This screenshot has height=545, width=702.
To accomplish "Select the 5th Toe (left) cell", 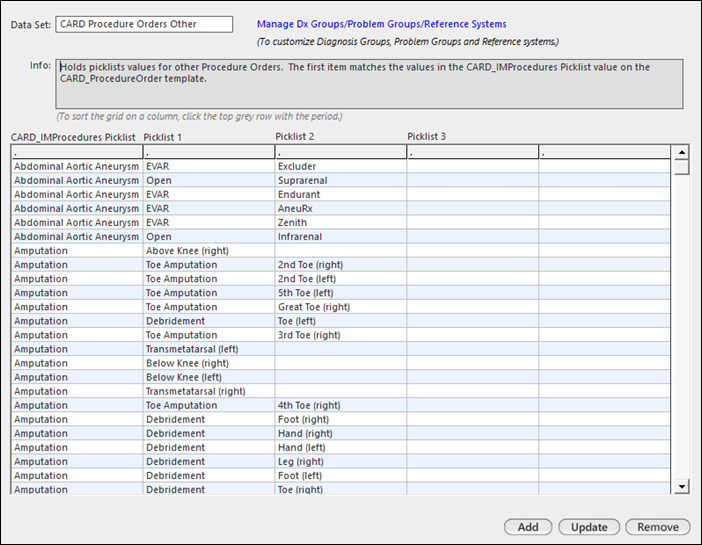I will pos(341,293).
